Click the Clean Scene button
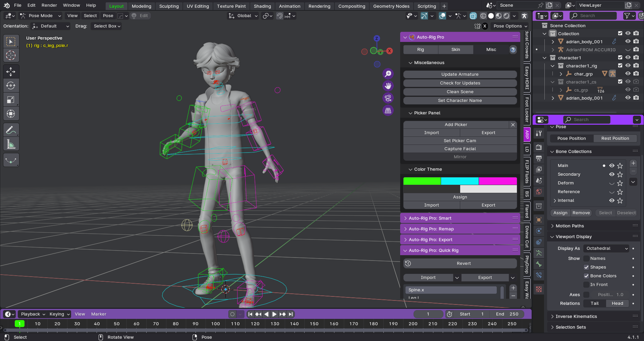The width and height of the screenshot is (644, 341). pos(460,92)
